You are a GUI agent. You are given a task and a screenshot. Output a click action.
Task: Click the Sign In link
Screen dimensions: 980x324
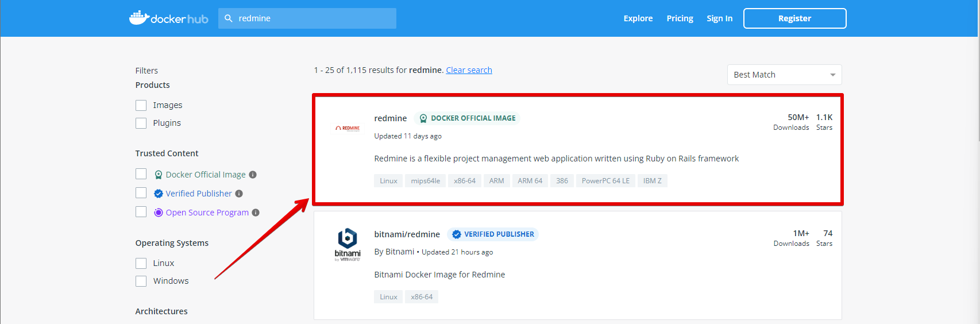(719, 18)
